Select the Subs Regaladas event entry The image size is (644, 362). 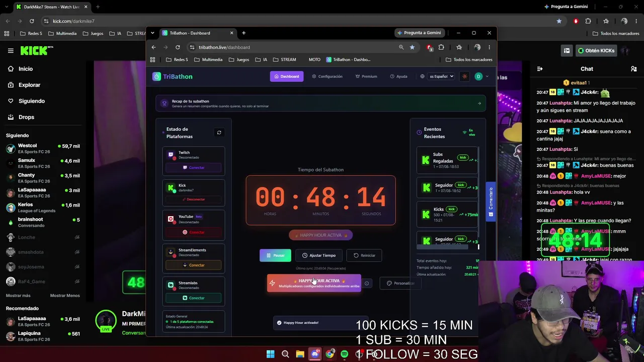click(447, 160)
